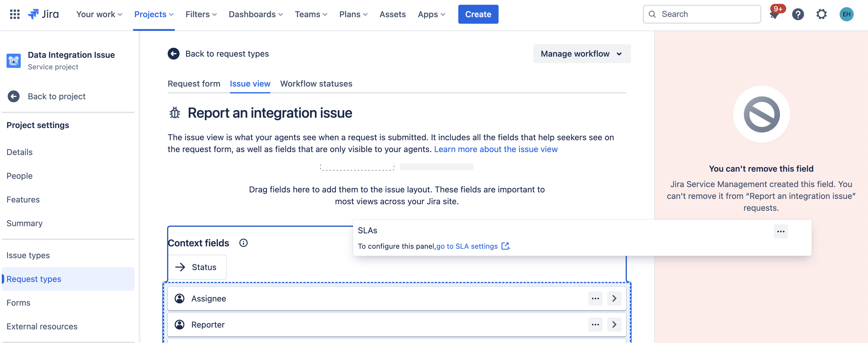Viewport: 868px width, 343px height.
Task: Open the notifications bell
Action: (774, 15)
